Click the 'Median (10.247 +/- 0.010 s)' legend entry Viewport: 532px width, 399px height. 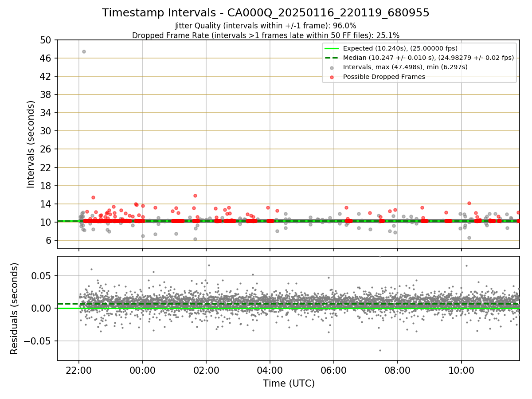(x=428, y=58)
